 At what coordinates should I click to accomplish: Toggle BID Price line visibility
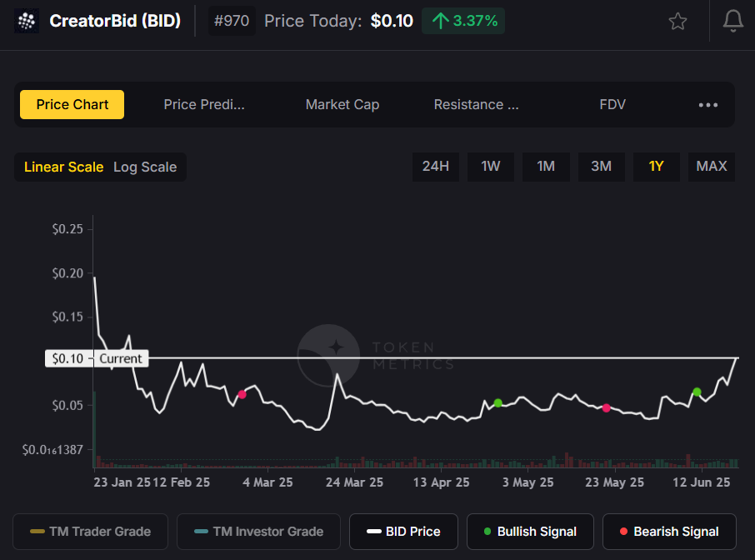[x=403, y=532]
